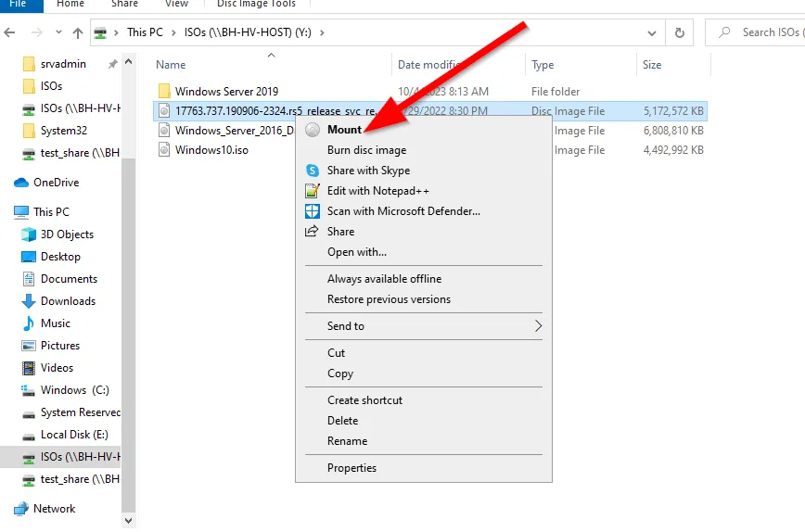Click ISOs (\\BH-HV-HOST) (Y:) breadcrumb
The height and width of the screenshot is (532, 805).
[248, 32]
